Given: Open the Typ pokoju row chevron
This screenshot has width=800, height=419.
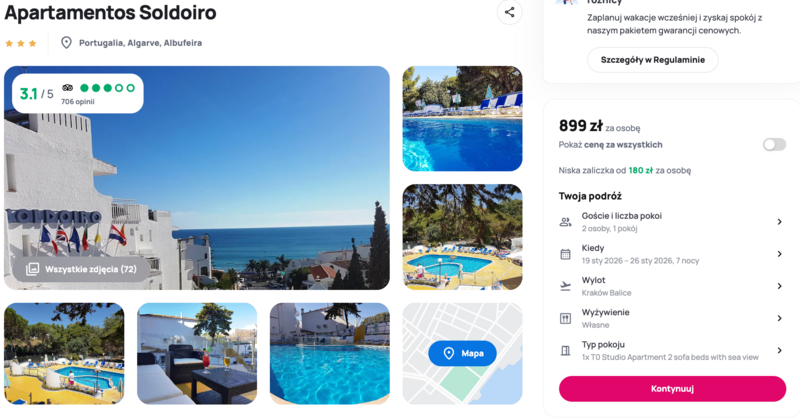Looking at the screenshot, I should (x=779, y=351).
